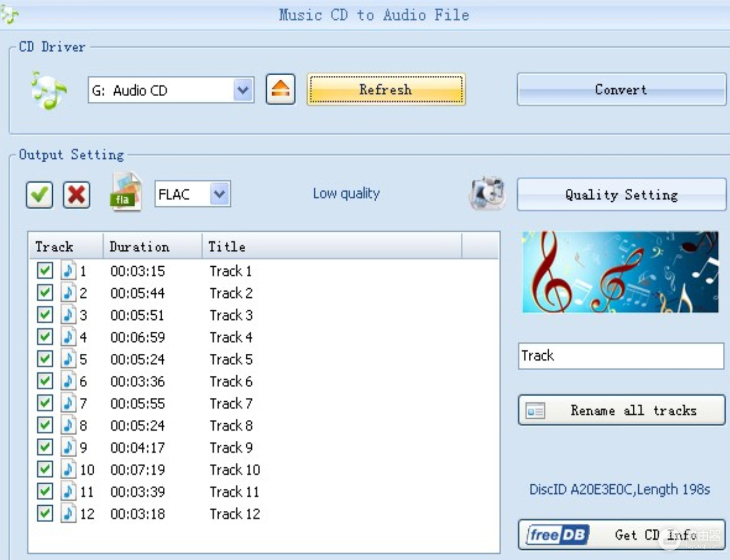Uncheck the checkbox for track 4
The image size is (730, 560).
(45, 336)
